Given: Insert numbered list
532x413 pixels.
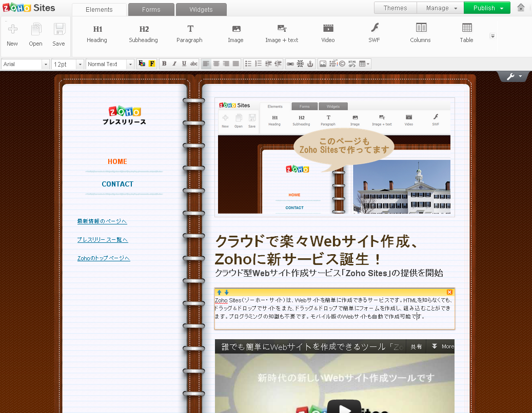Looking at the screenshot, I should [x=258, y=64].
